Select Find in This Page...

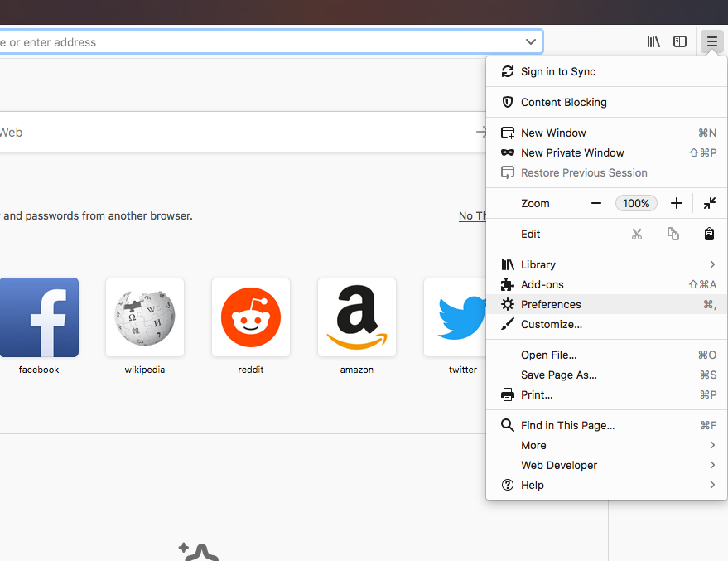[x=606, y=425]
